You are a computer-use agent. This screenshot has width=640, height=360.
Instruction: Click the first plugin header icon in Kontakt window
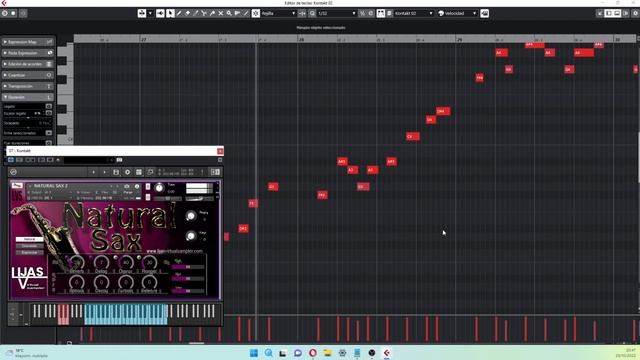point(11,160)
